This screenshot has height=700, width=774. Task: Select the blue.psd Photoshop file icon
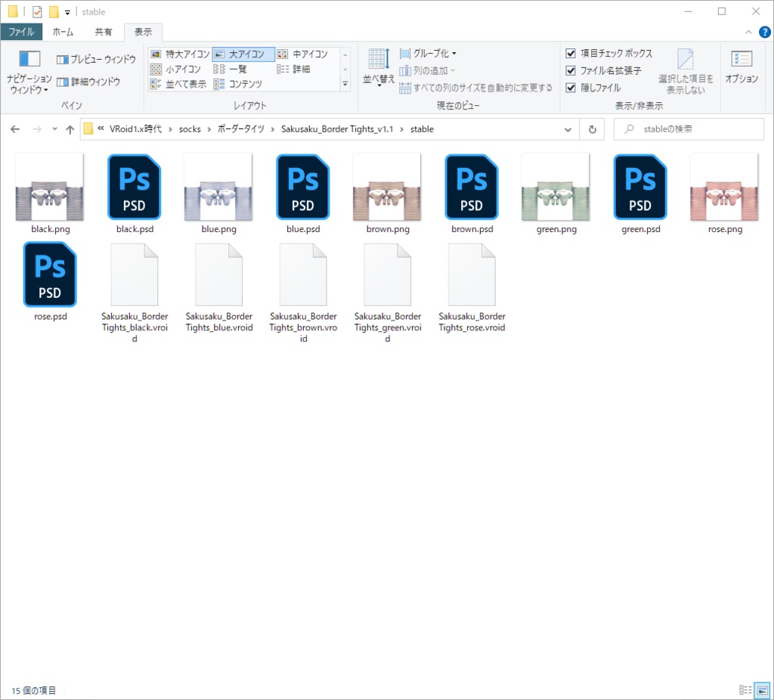click(x=303, y=187)
